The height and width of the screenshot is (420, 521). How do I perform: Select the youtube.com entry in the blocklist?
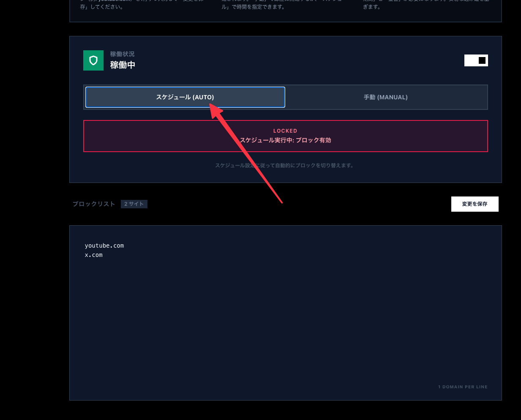point(104,245)
